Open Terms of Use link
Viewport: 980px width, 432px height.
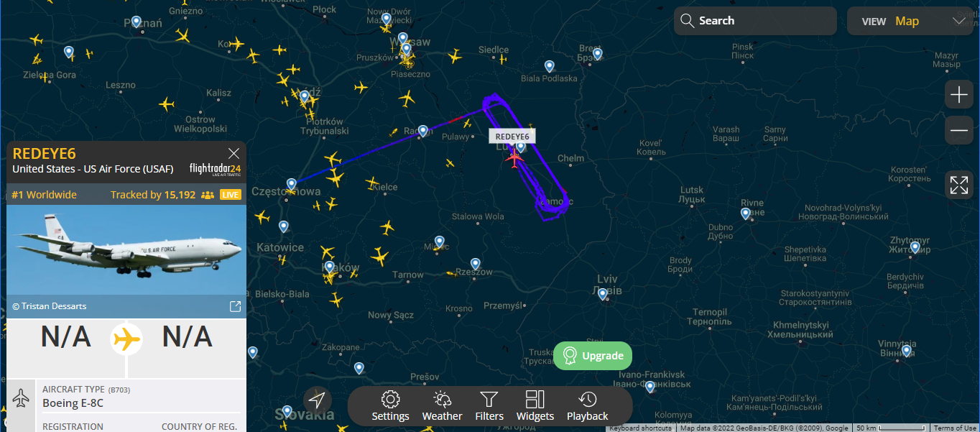click(x=954, y=428)
